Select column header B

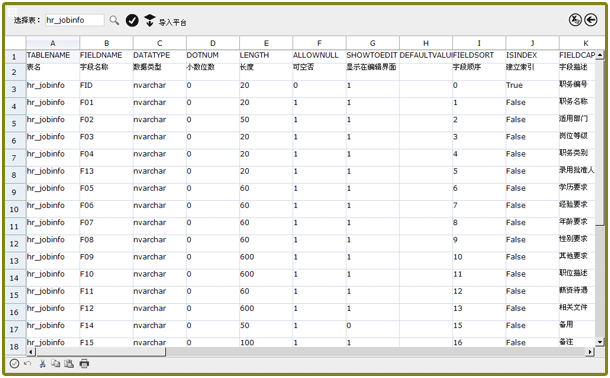106,43
